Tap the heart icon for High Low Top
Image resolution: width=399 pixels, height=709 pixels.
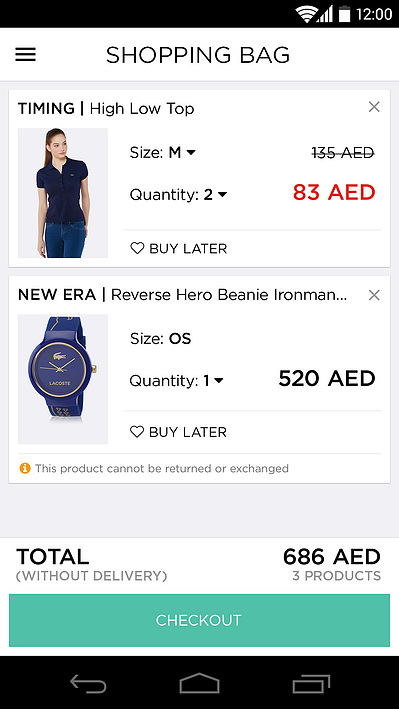point(137,248)
